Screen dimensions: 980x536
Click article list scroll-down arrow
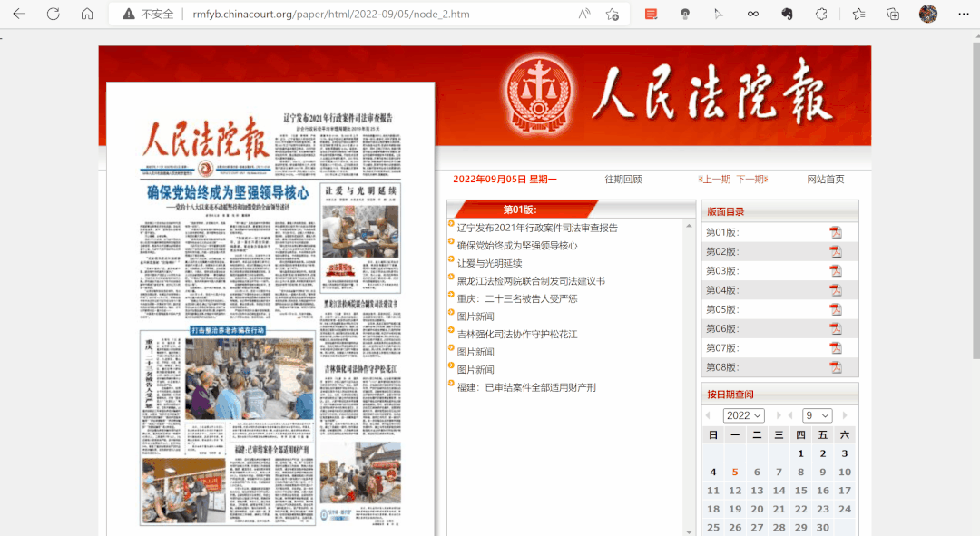[x=689, y=531]
